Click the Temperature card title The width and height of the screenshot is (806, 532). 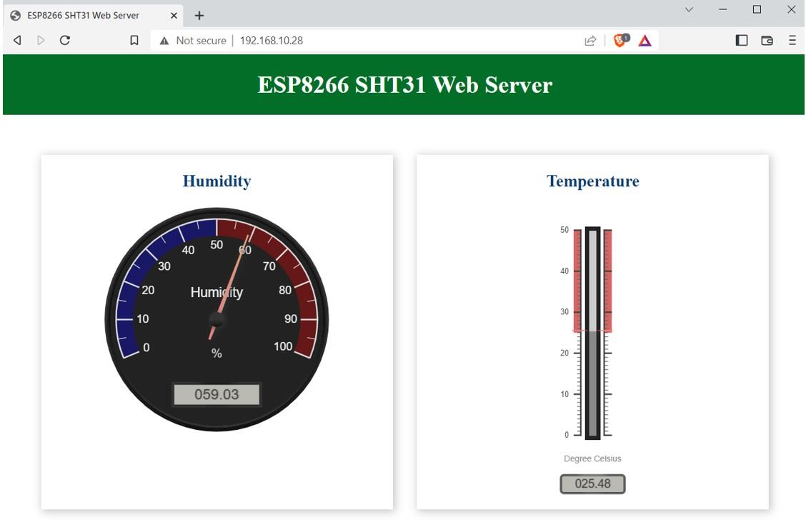click(x=592, y=181)
